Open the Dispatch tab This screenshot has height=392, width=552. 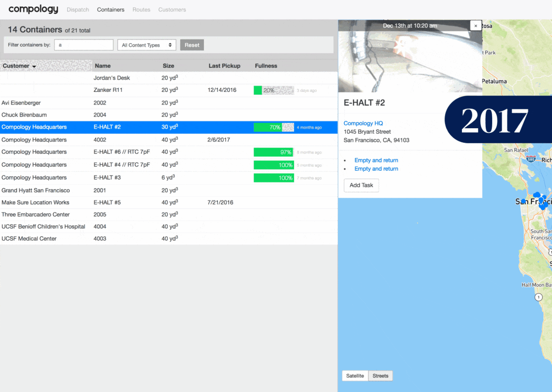coord(78,10)
